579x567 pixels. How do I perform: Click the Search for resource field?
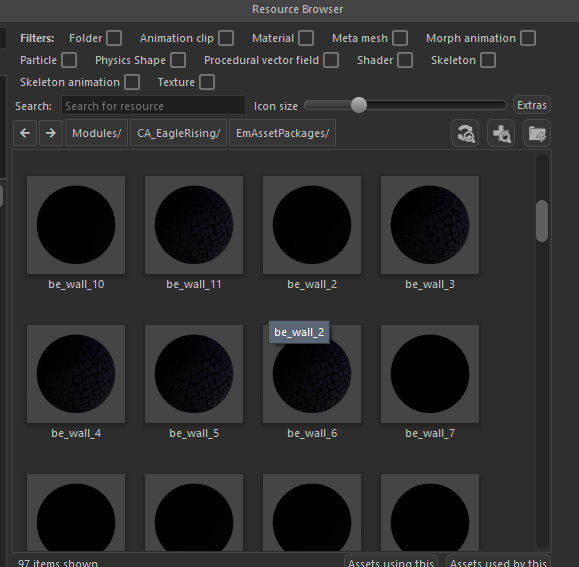pyautogui.click(x=153, y=106)
